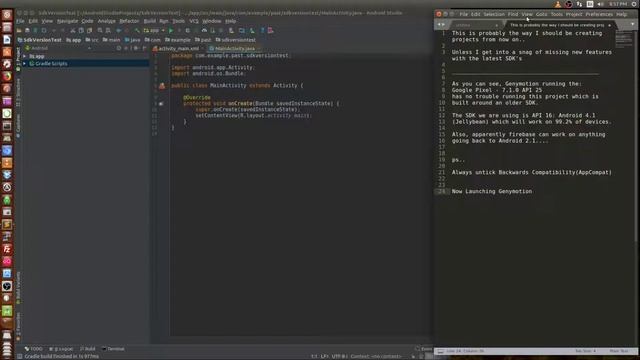This screenshot has width=640, height=360.
Task: Close the 'This is probably the way' tab
Action: [609, 25]
